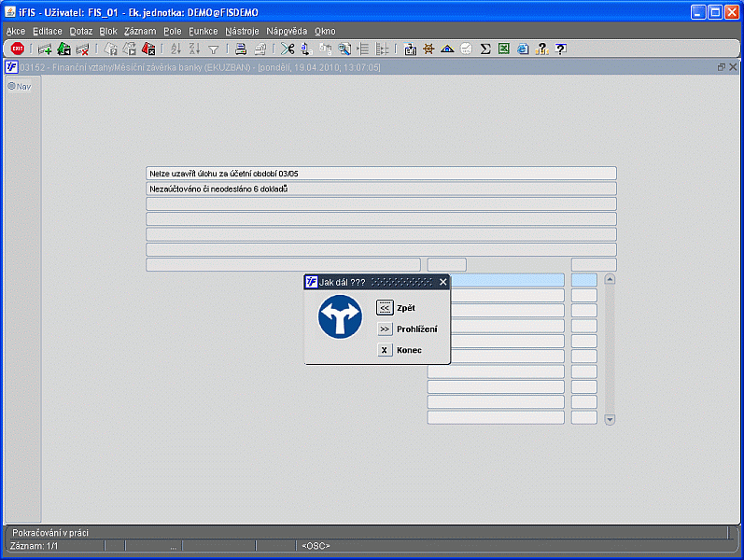Click the Internet Explorer browser icon

pos(523,49)
